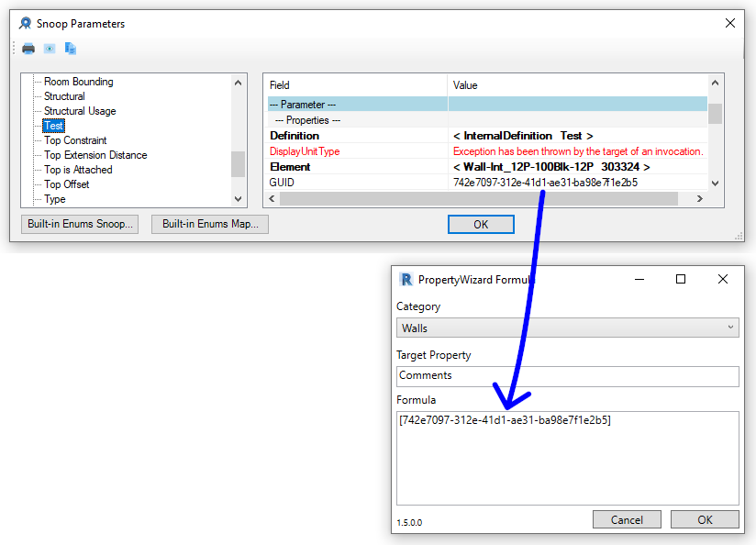Click the Field column header

tap(357, 85)
